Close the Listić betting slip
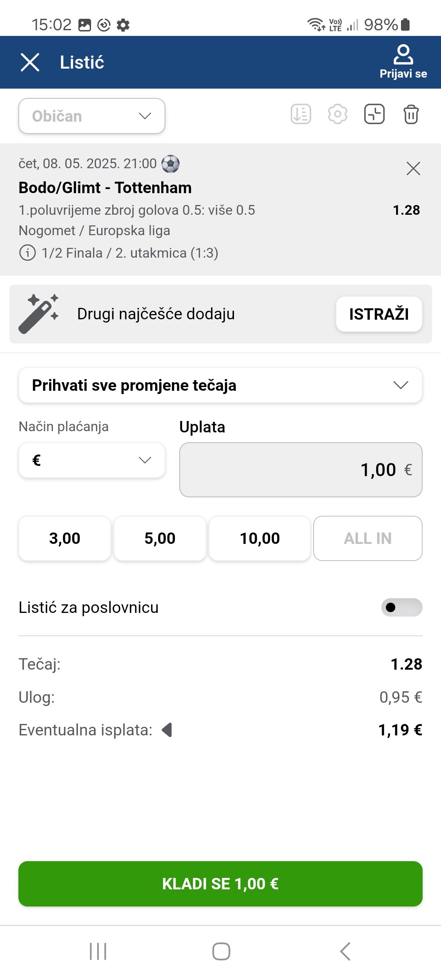 (30, 62)
